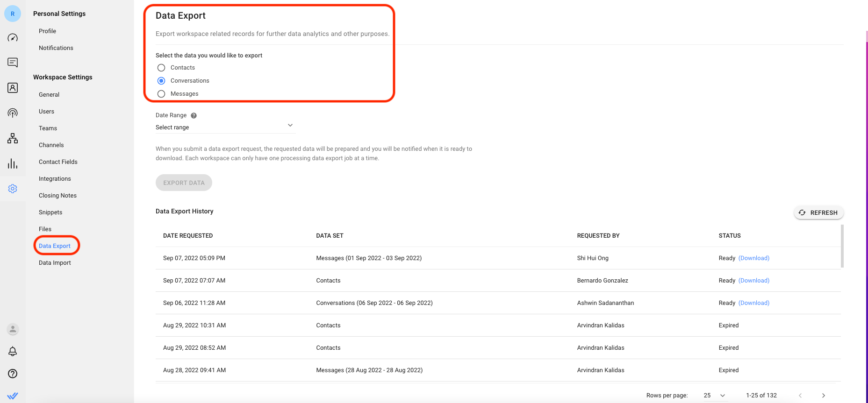This screenshot has width=868, height=403.
Task: Download the Sep 07 Messages export
Action: 753,258
